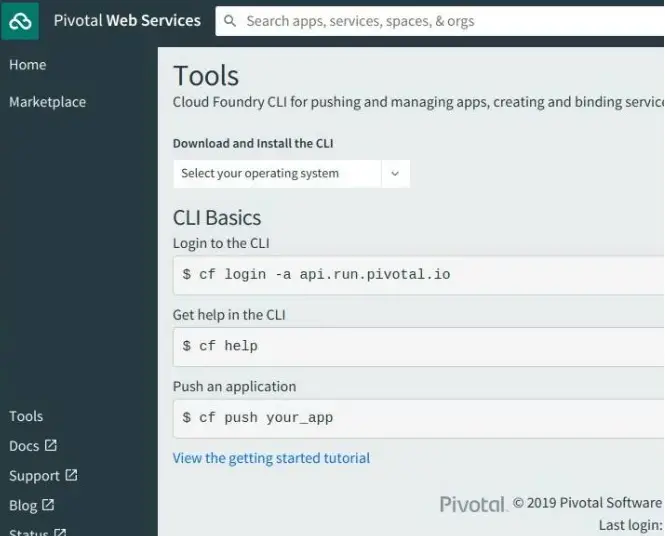Click the Tools page heading
Viewport: 665px width, 536px height.
click(x=206, y=76)
